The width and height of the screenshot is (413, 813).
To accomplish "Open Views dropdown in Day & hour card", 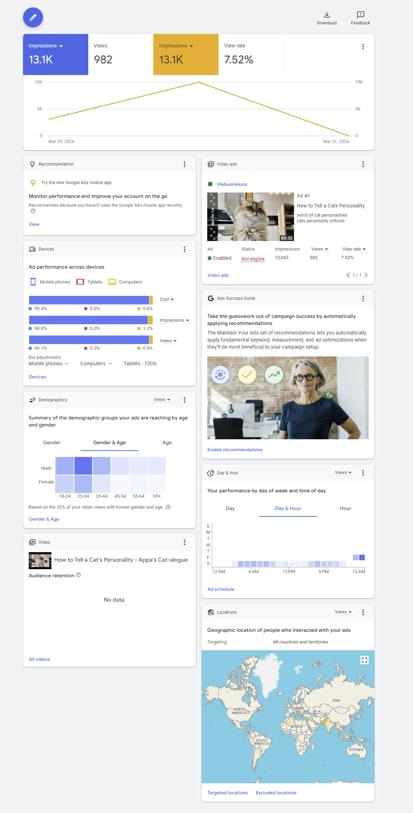I will coord(343,473).
